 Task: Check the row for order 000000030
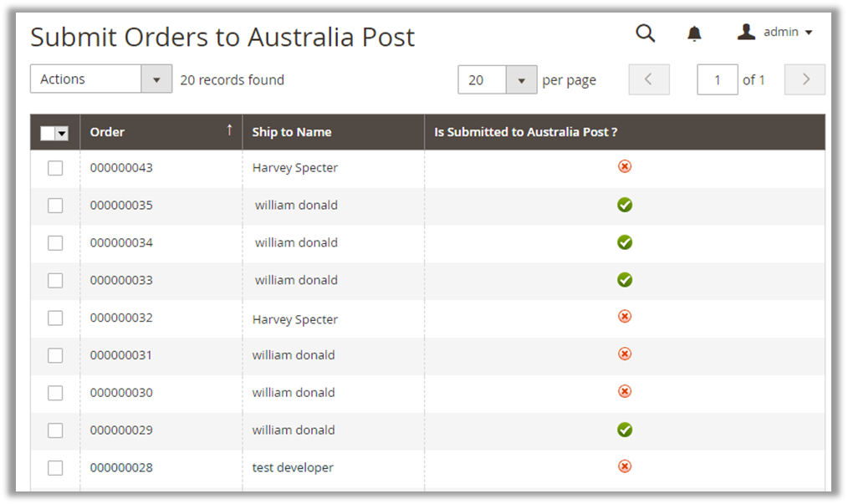tap(55, 393)
